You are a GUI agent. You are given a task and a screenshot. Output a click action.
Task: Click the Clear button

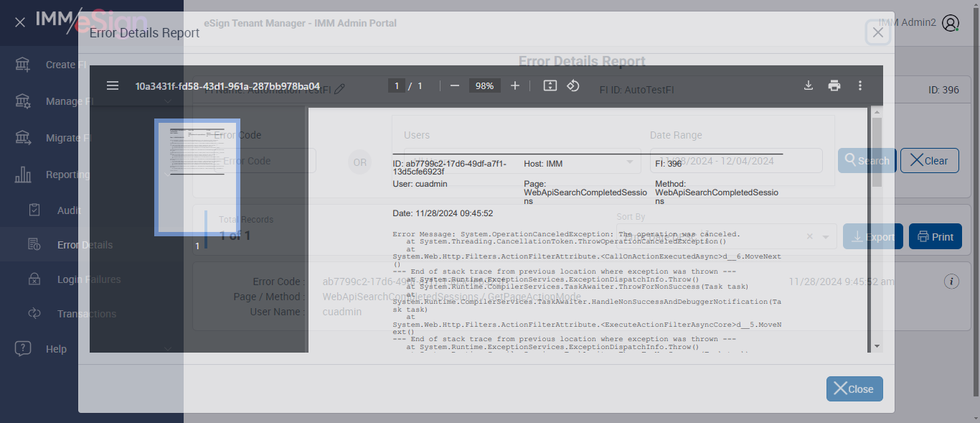pos(929,161)
